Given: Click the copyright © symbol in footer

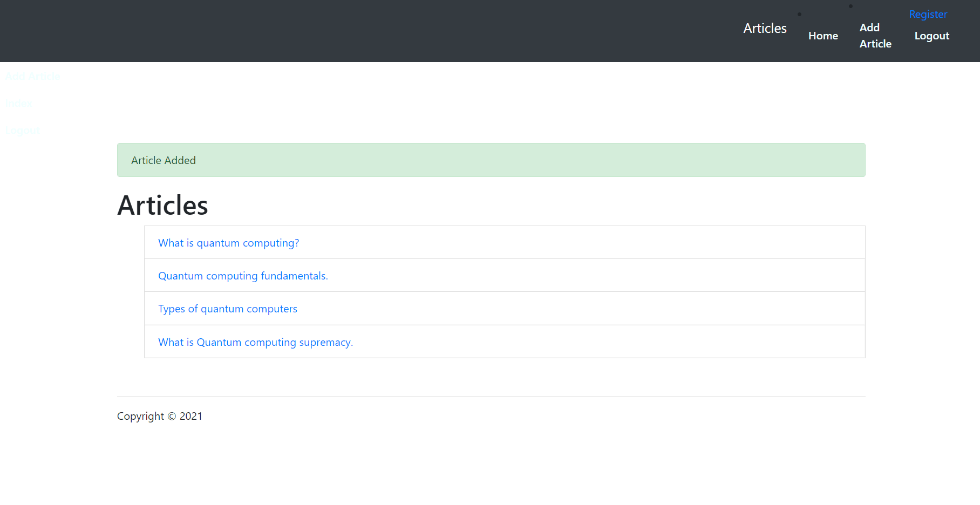Looking at the screenshot, I should tap(172, 417).
